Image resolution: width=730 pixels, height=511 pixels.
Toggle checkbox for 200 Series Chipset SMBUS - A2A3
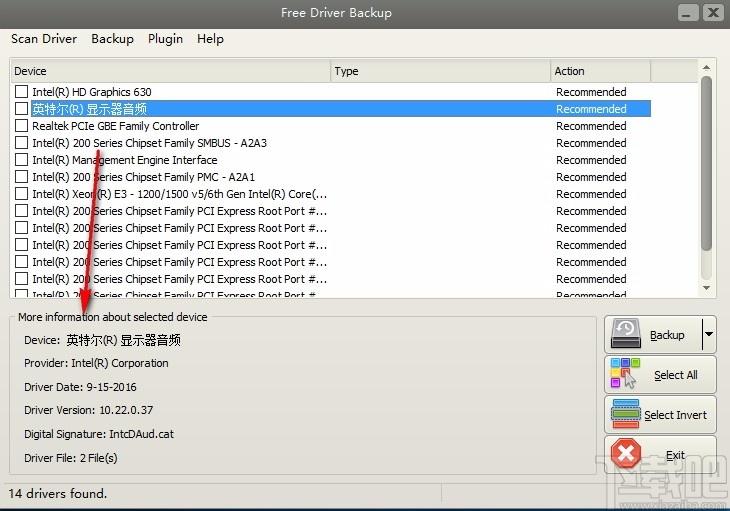pyautogui.click(x=22, y=143)
